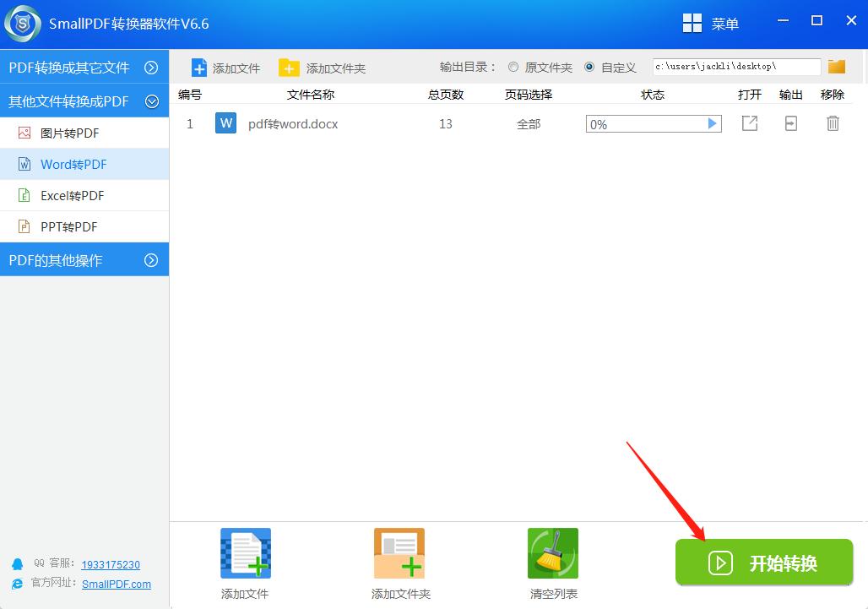Open the SmallPDF.com website link

(116, 584)
